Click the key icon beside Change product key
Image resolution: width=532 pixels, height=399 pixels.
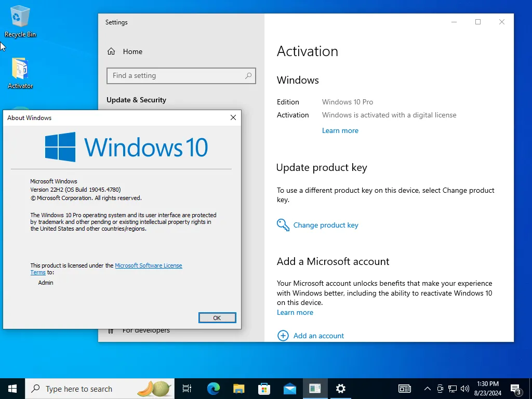coord(283,225)
